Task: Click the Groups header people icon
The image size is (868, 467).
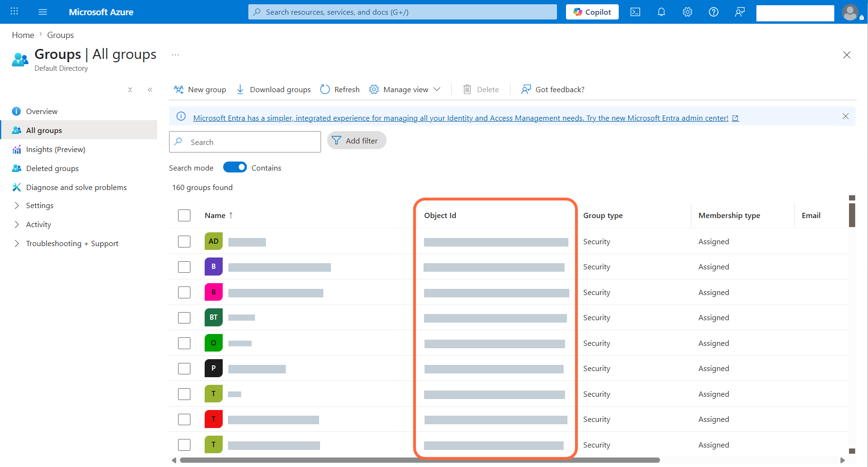Action: click(x=20, y=59)
